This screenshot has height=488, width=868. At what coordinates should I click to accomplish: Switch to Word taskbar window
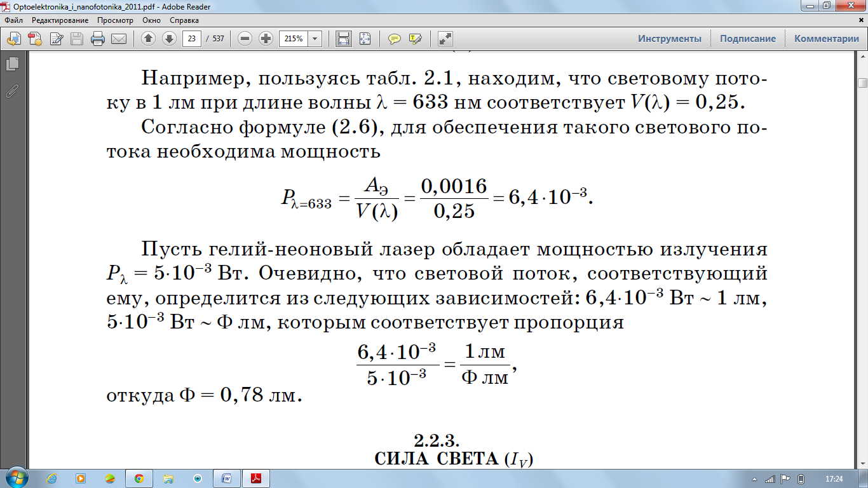tap(226, 478)
